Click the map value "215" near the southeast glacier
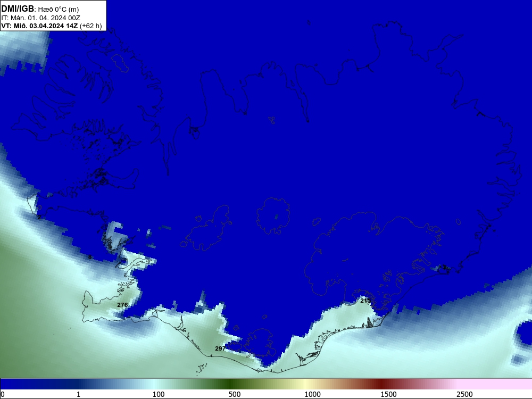 [x=365, y=301]
